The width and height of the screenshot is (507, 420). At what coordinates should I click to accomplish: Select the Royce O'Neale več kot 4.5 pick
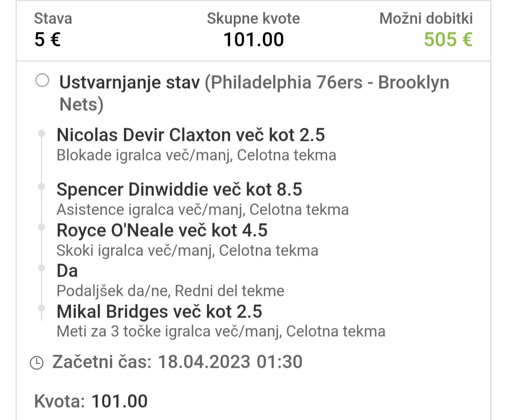point(162,230)
